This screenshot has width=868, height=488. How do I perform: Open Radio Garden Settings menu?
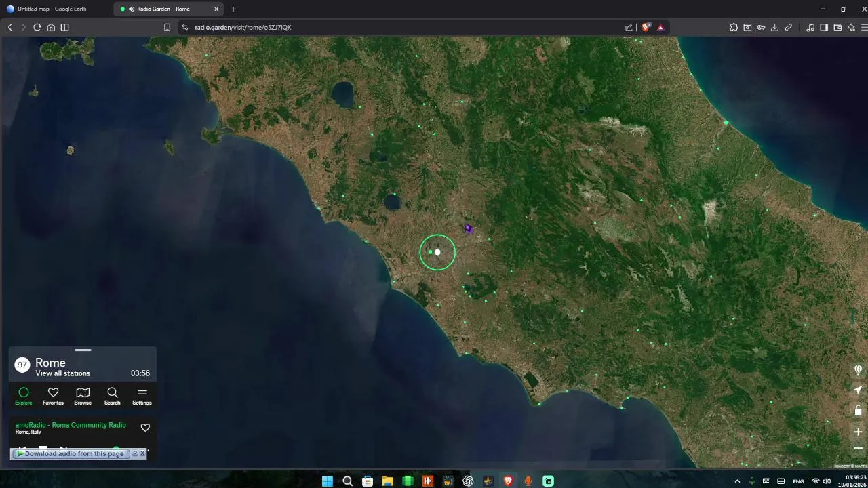tap(142, 396)
